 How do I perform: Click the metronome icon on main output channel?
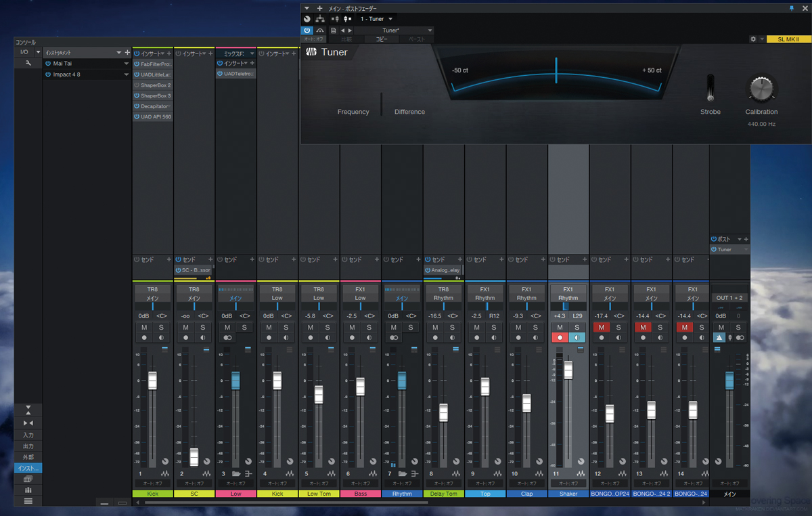720,338
